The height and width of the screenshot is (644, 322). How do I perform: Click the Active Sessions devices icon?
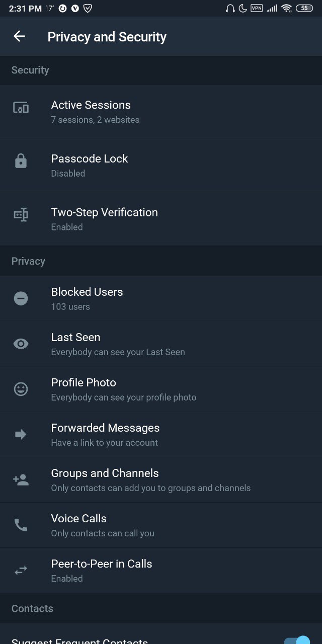point(21,108)
